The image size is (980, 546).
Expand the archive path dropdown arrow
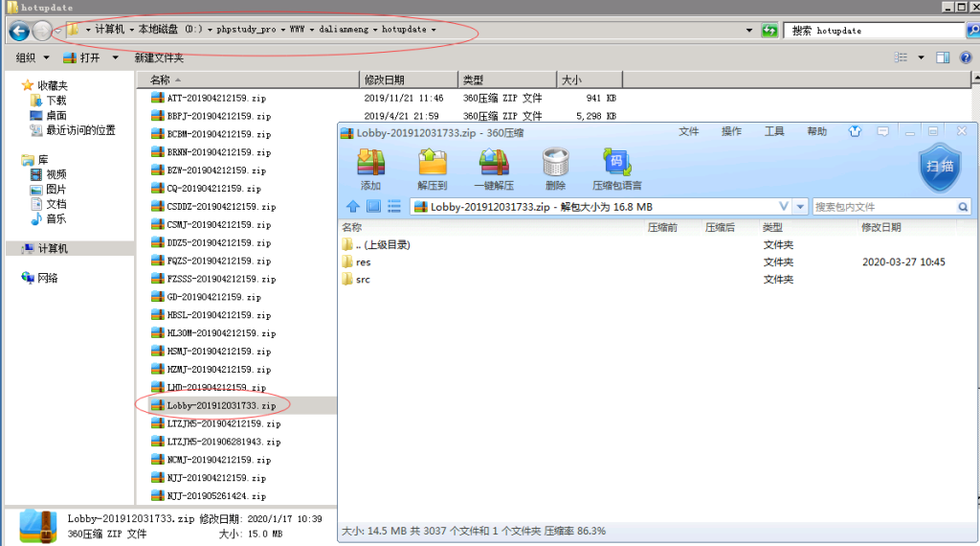[x=800, y=206]
